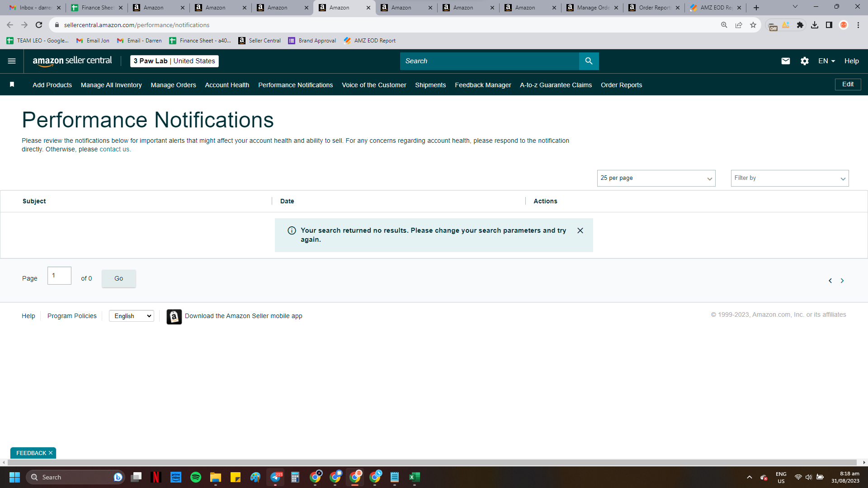Open Add Products menu item

(x=52, y=85)
